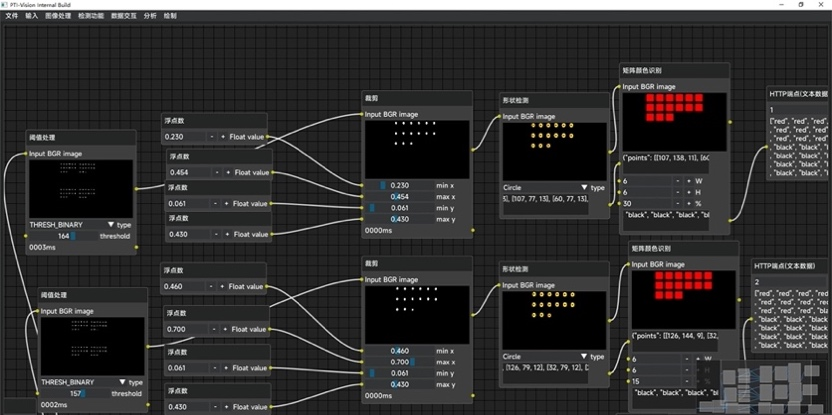
Task: Adjust threshold slider showing 164
Action: (x=68, y=236)
